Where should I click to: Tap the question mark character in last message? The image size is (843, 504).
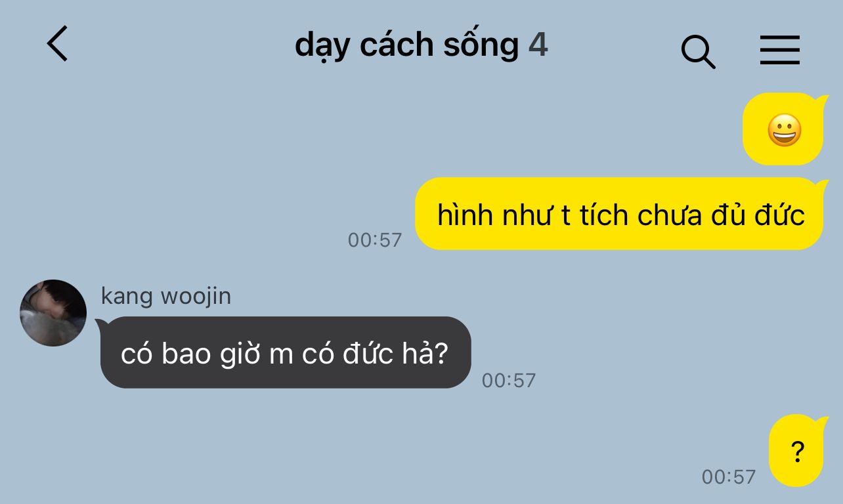(798, 451)
